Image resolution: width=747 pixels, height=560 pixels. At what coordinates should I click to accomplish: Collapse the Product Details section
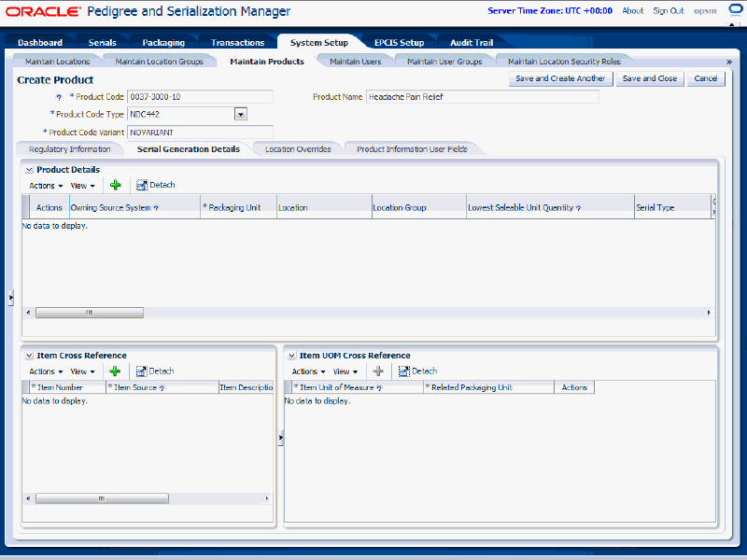click(29, 170)
